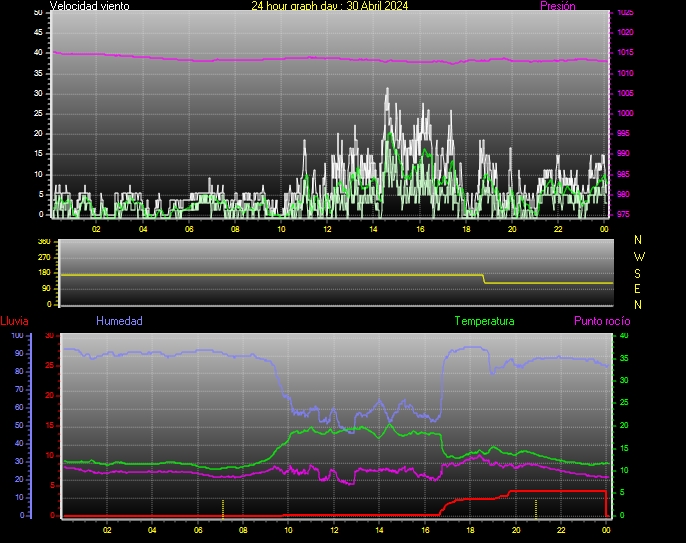The width and height of the screenshot is (686, 543).
Task: Click the 16 hour label on lower chart
Action: pos(425,530)
